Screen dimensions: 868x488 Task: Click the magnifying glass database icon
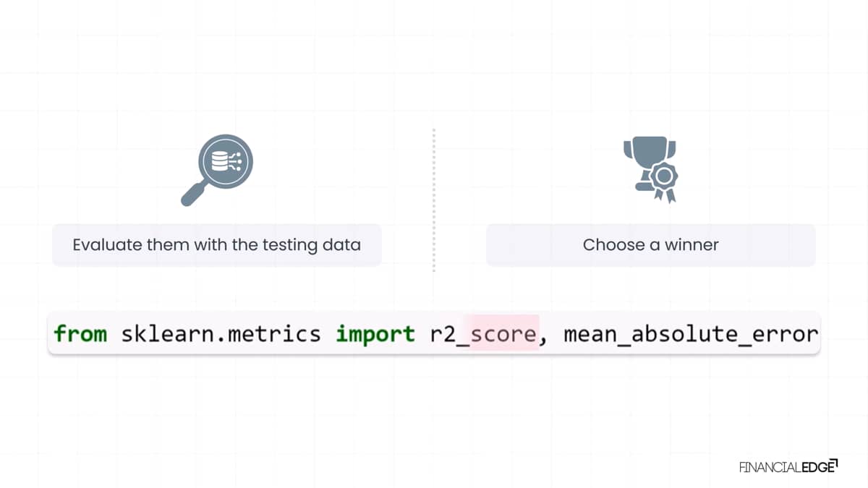tap(216, 171)
